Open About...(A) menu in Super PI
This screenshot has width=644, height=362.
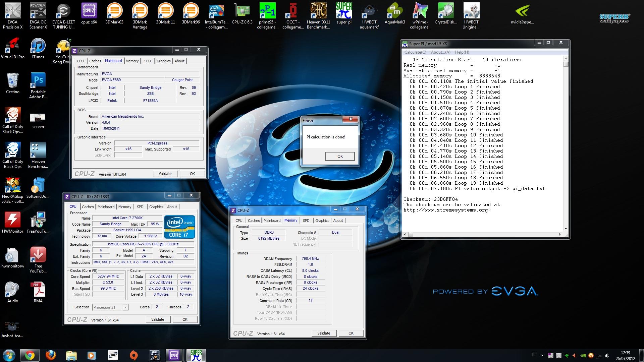point(441,52)
